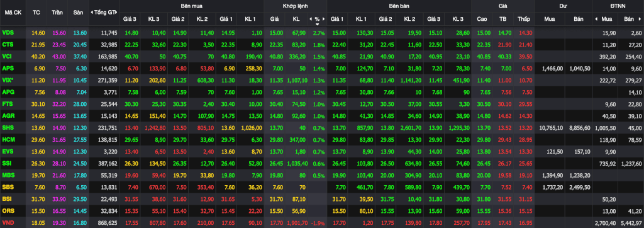Sort by Sàn floor price header

(x=78, y=13)
